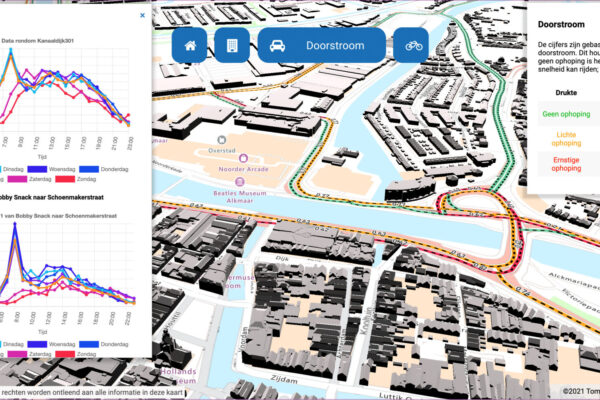Click the Overstad place label on map
Viewport: 600px width, 400px height.
(x=222, y=150)
